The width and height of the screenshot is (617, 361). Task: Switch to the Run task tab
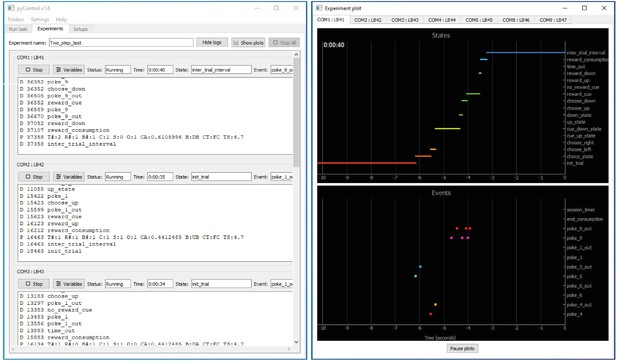pyautogui.click(x=18, y=29)
